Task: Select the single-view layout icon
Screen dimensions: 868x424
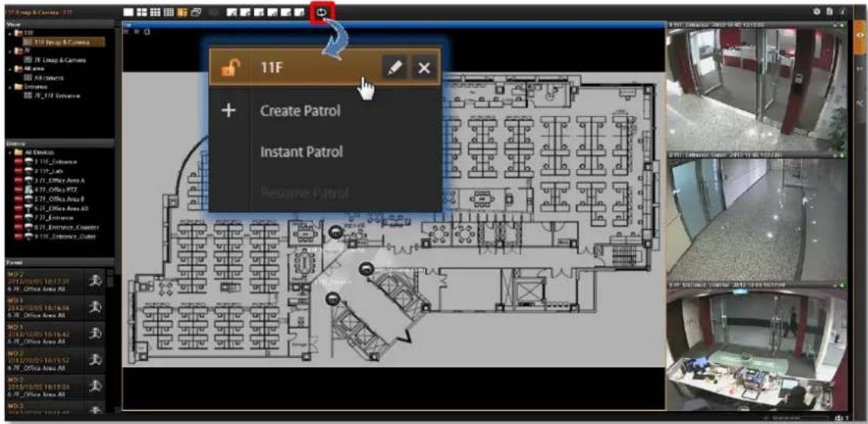Action: pyautogui.click(x=128, y=12)
